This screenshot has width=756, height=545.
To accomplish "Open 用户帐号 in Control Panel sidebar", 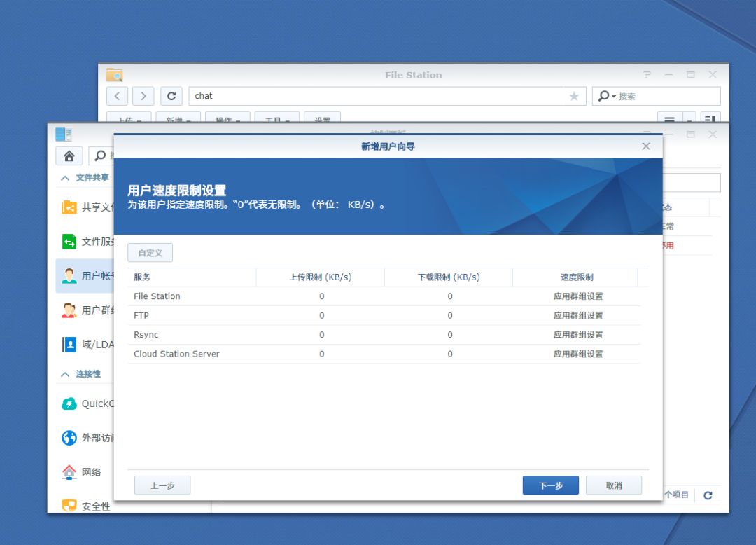I will [85, 275].
